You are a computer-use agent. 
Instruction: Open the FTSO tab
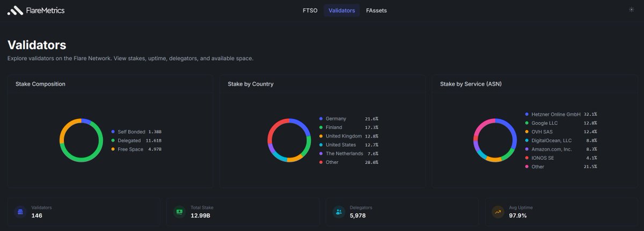[310, 10]
